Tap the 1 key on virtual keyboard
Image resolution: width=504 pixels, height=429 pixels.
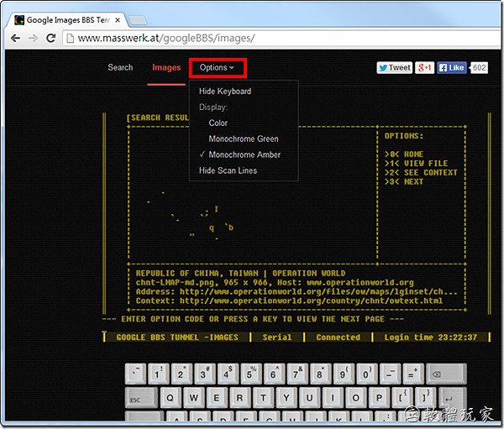click(159, 374)
